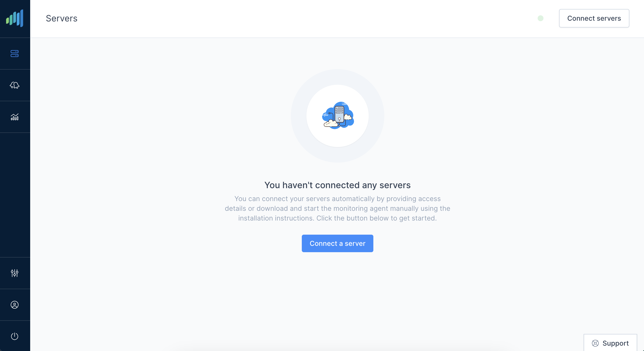The width and height of the screenshot is (644, 351).
Task: Click the 'You haven't connected any servers' heading
Action: tap(337, 185)
